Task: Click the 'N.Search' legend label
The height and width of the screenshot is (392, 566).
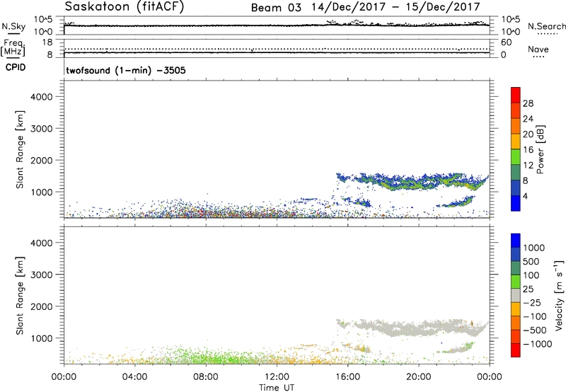Action: pyautogui.click(x=546, y=26)
